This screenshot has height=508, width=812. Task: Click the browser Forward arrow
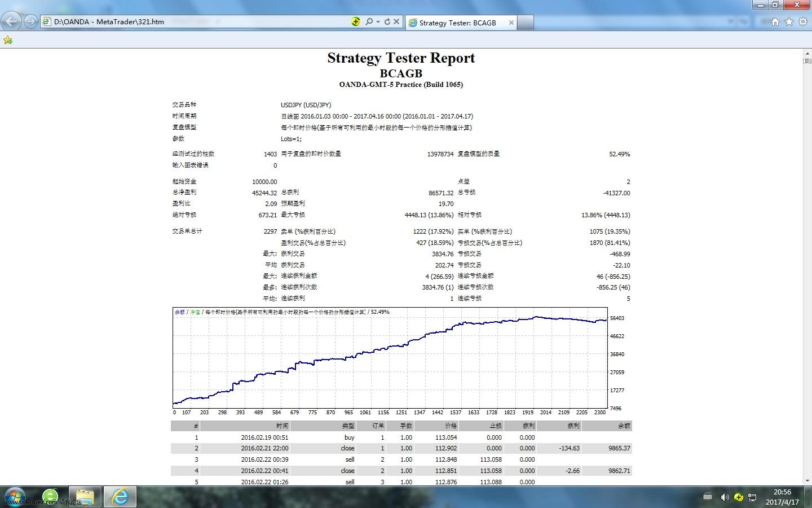tap(30, 21)
